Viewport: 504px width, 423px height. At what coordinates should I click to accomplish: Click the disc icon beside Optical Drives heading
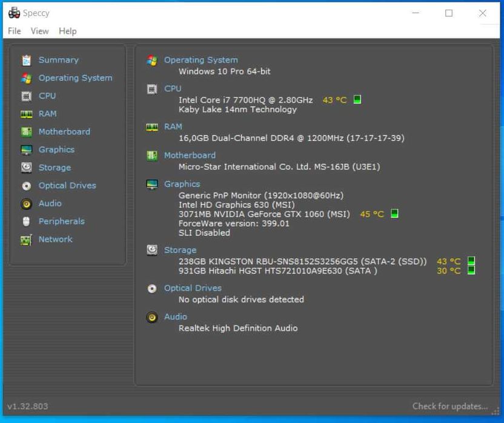click(x=152, y=289)
